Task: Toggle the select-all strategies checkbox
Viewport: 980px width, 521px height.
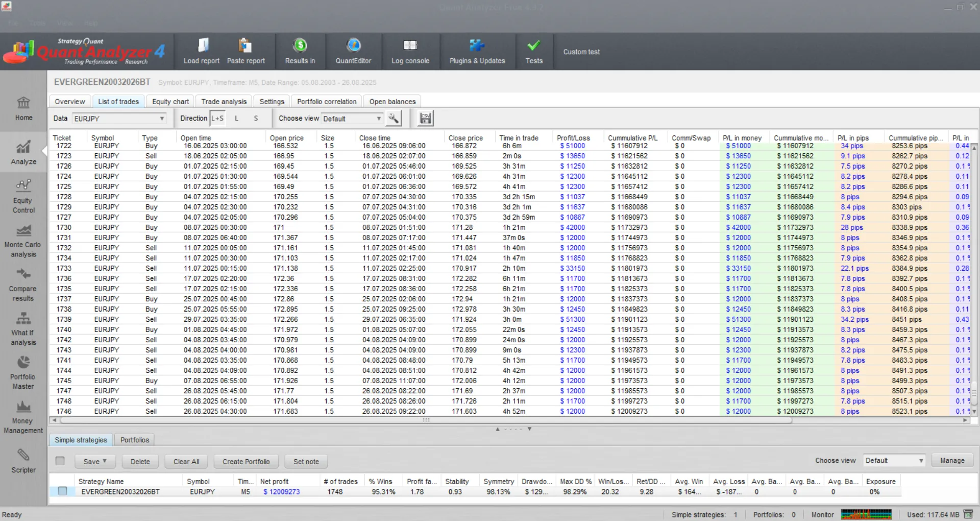Action: click(60, 461)
